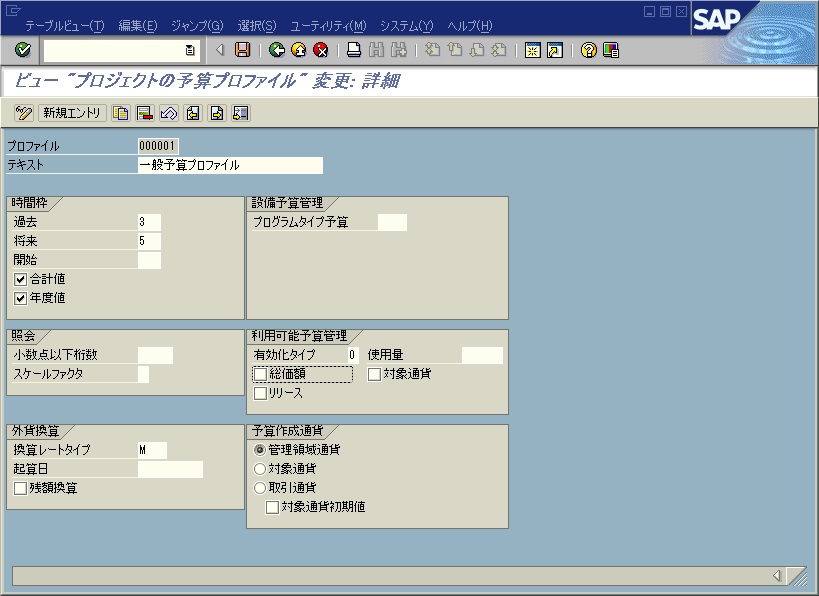The image size is (819, 596).
Task: Check the 残額換算 checkbox
Action: pyautogui.click(x=22, y=488)
